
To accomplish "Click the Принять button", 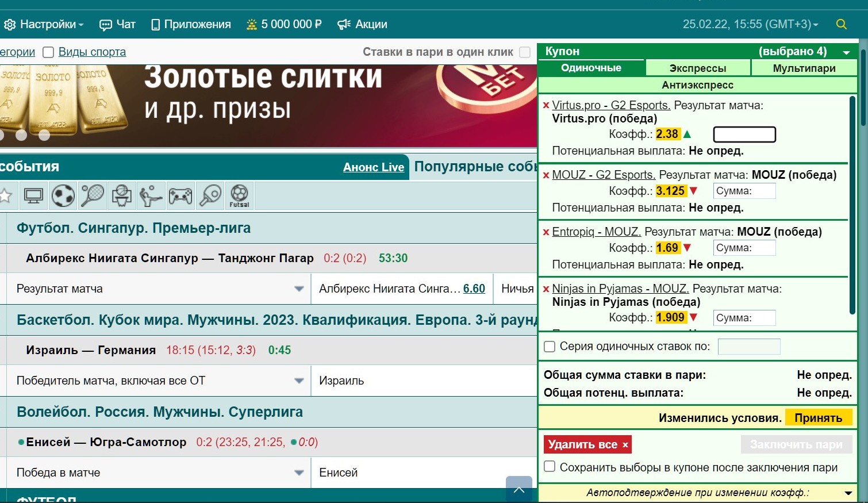I will click(819, 418).
